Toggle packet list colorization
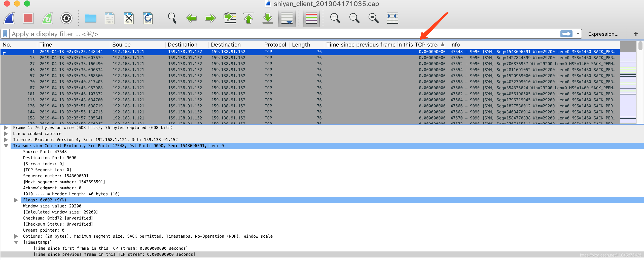This screenshot has width=644, height=260. [x=311, y=18]
